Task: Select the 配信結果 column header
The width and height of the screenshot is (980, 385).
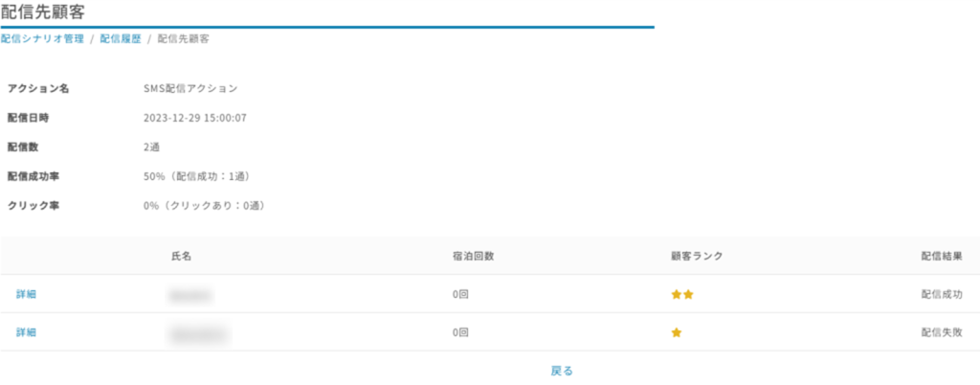Action: point(941,257)
